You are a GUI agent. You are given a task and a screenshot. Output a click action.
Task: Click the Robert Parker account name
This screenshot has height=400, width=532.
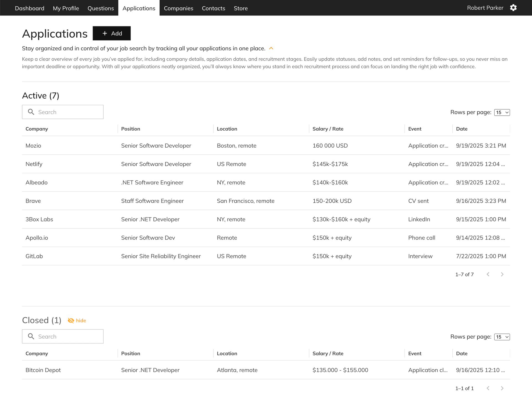485,8
